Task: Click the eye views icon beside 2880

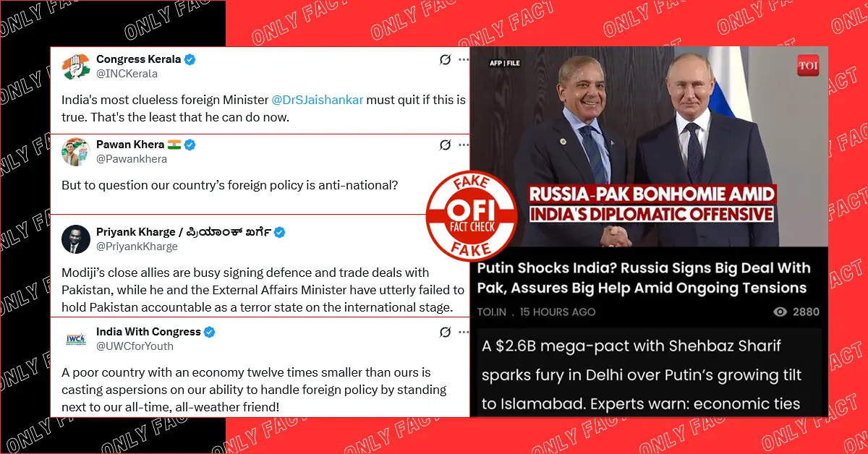Action: [780, 312]
